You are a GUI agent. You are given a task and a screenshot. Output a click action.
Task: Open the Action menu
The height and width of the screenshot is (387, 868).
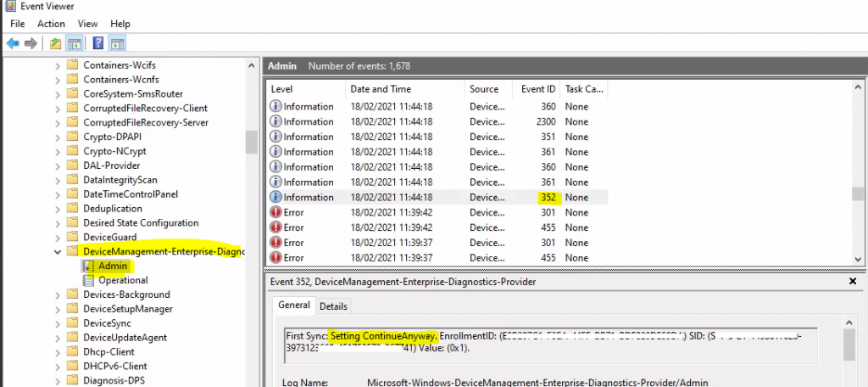coord(51,24)
